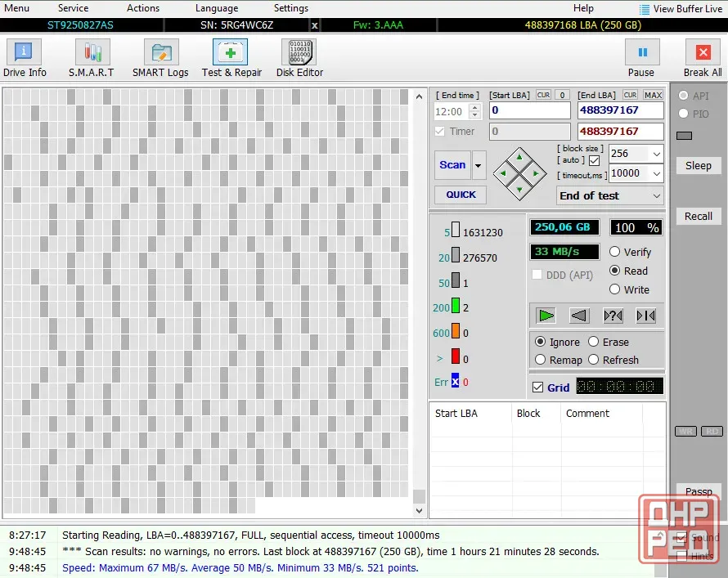Open the View Buffer Live icon
This screenshot has height=578, width=728.
pos(644,9)
